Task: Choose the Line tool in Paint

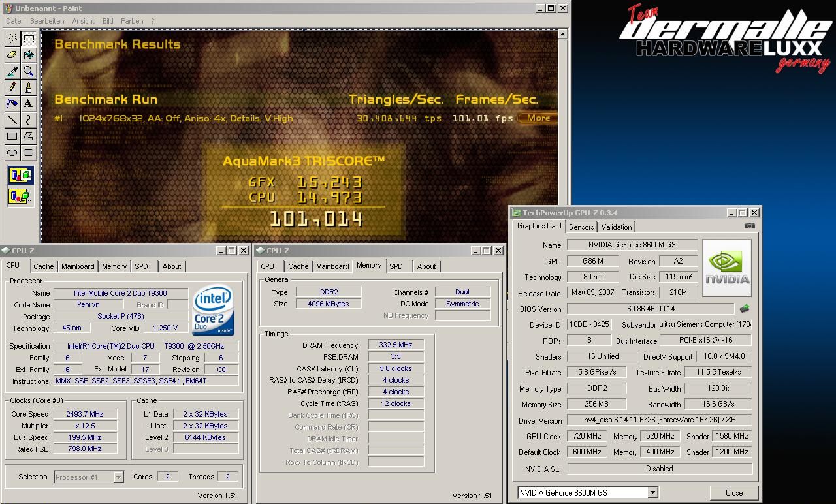Action: (x=12, y=120)
